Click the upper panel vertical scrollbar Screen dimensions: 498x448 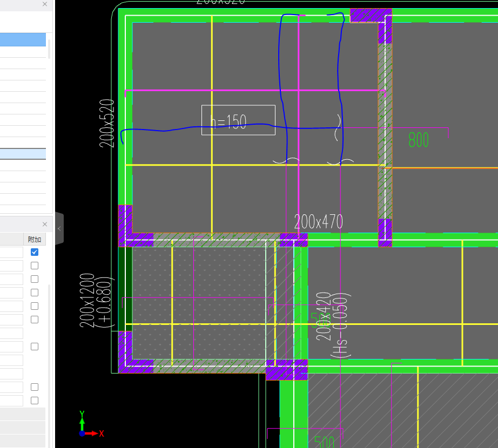point(49,49)
